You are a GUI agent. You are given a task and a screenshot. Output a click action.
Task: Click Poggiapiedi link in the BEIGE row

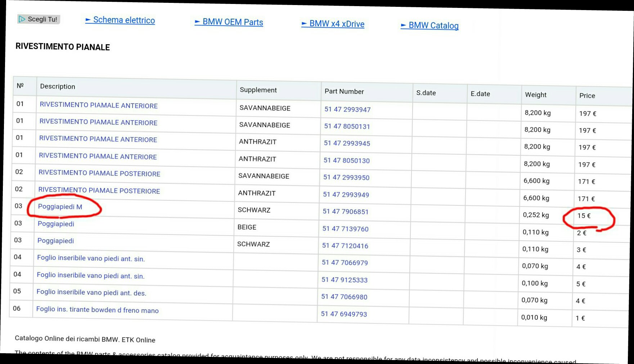(x=56, y=224)
